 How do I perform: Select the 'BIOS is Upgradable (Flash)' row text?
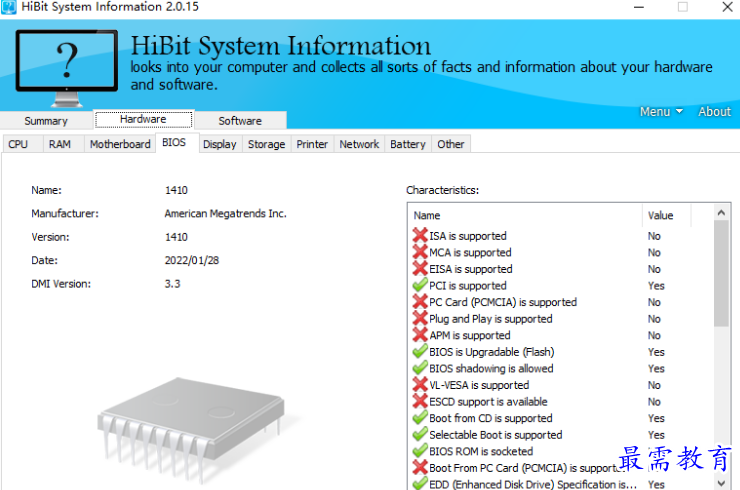click(492, 352)
